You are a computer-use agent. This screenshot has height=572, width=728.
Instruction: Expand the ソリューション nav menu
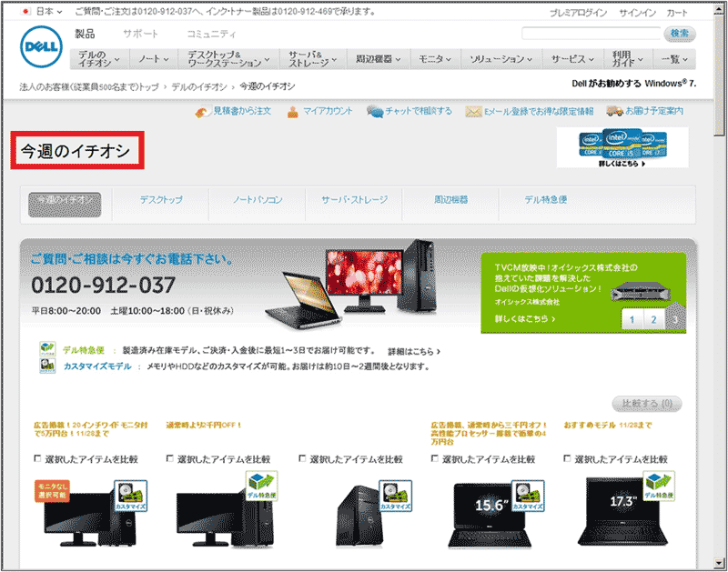501,59
